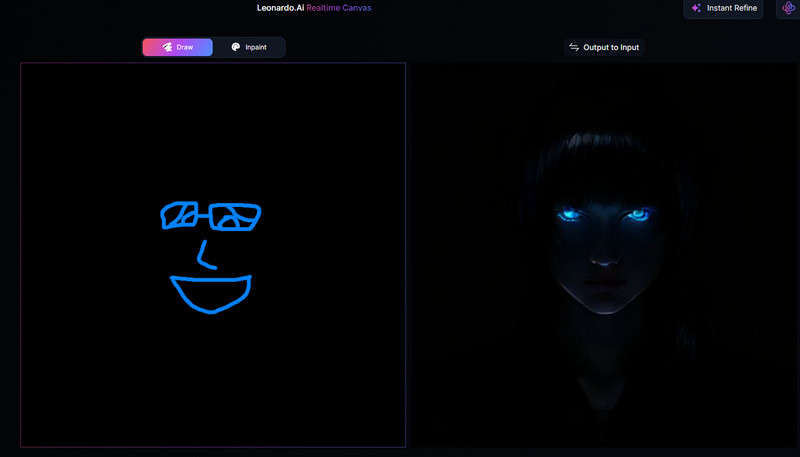Click the brush icon in Draw

(167, 47)
